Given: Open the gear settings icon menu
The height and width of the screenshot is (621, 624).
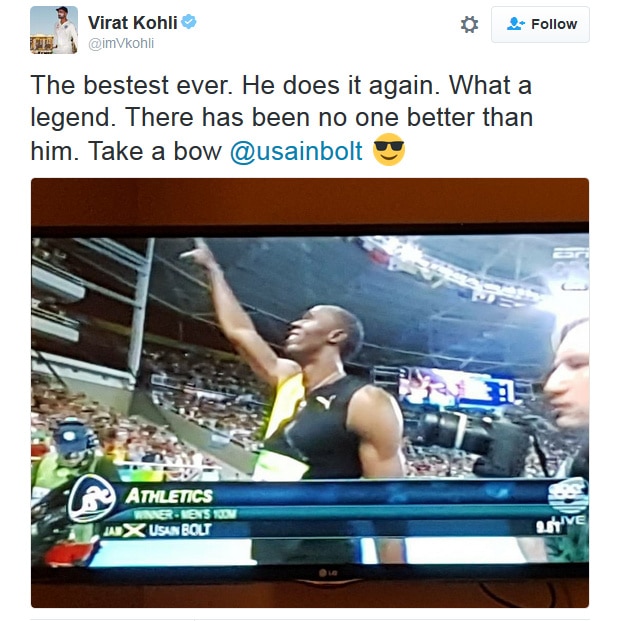Looking at the screenshot, I should (x=469, y=24).
